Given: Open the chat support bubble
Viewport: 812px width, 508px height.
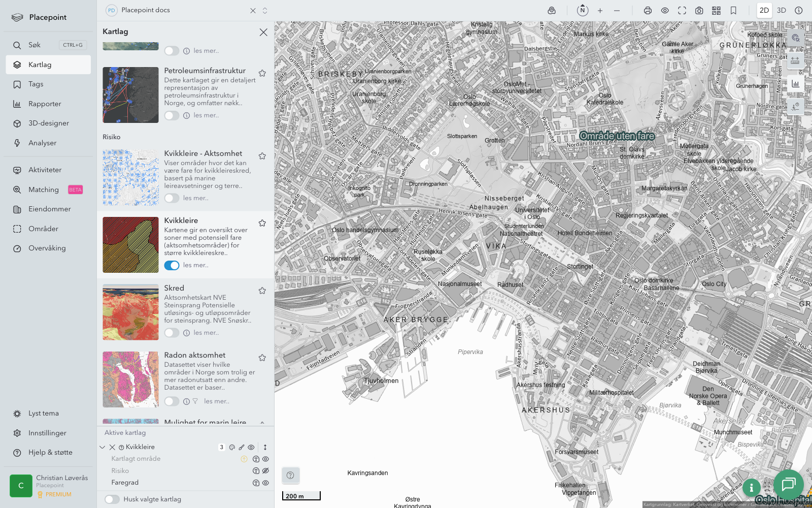Looking at the screenshot, I should coord(788,484).
